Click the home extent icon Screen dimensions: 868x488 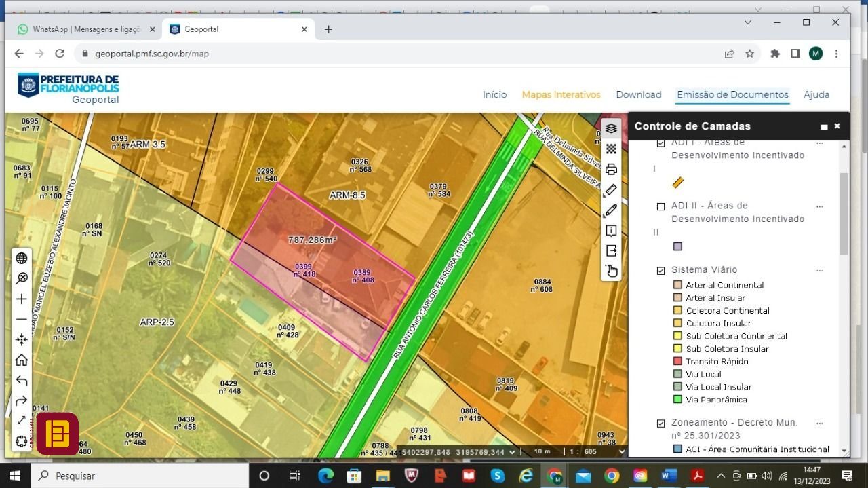[x=22, y=360]
